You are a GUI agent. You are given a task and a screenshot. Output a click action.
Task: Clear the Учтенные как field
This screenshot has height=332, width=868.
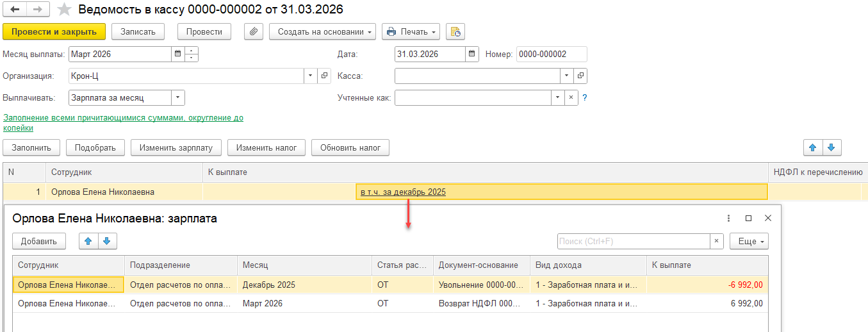[571, 98]
